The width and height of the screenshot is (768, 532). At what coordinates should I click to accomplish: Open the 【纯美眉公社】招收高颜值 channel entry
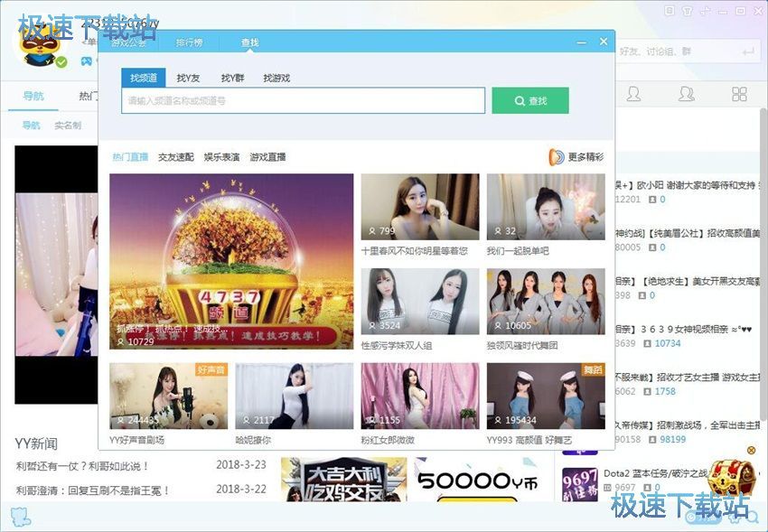pyautogui.click(x=688, y=233)
